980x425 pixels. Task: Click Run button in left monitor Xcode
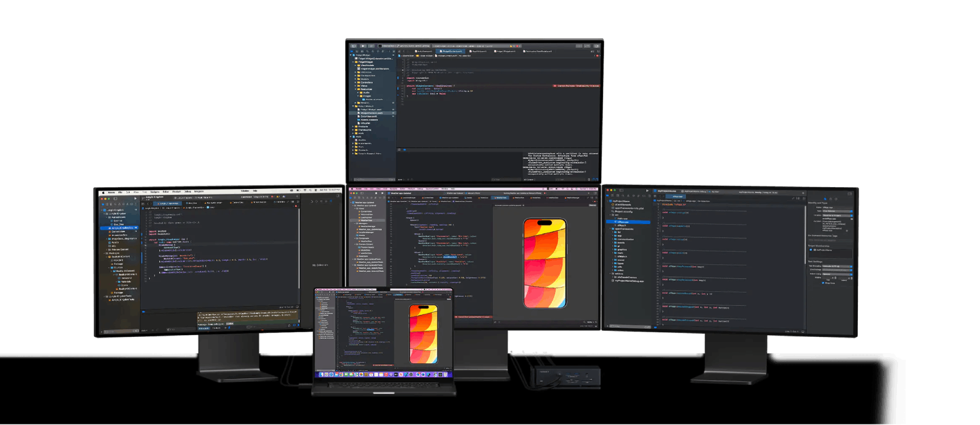tap(135, 198)
